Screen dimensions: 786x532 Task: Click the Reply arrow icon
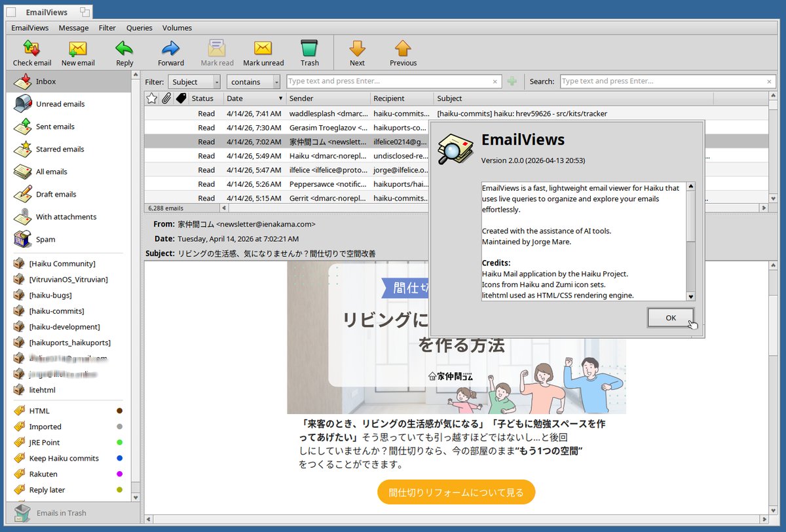pyautogui.click(x=124, y=48)
